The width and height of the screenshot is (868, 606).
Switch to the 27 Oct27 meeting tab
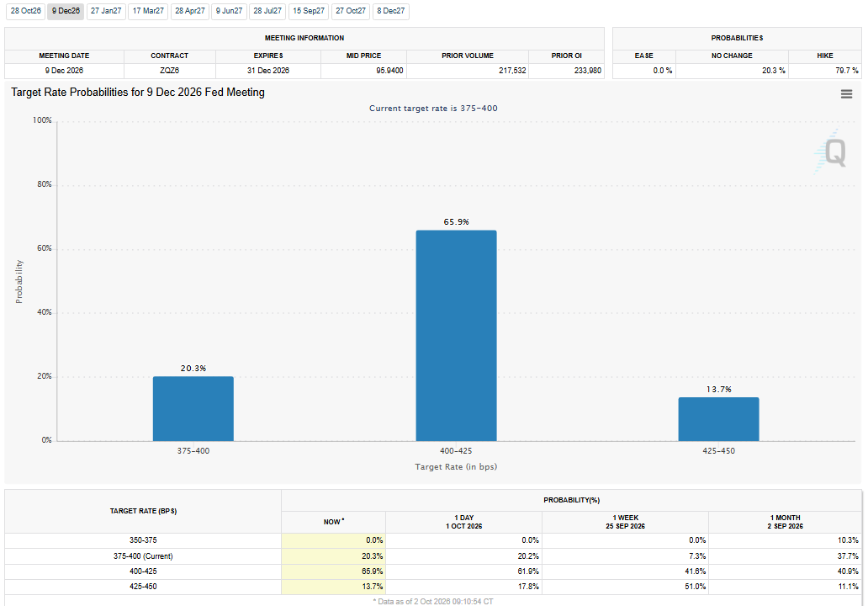[351, 11]
